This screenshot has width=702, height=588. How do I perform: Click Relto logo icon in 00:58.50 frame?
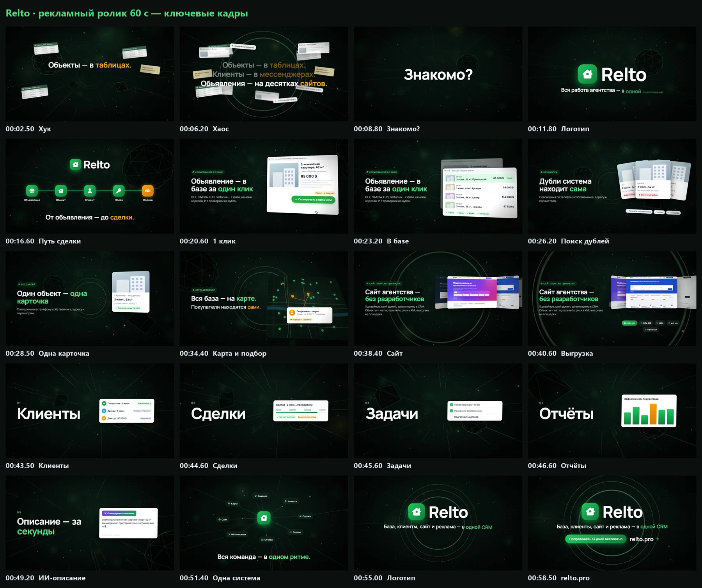[590, 512]
